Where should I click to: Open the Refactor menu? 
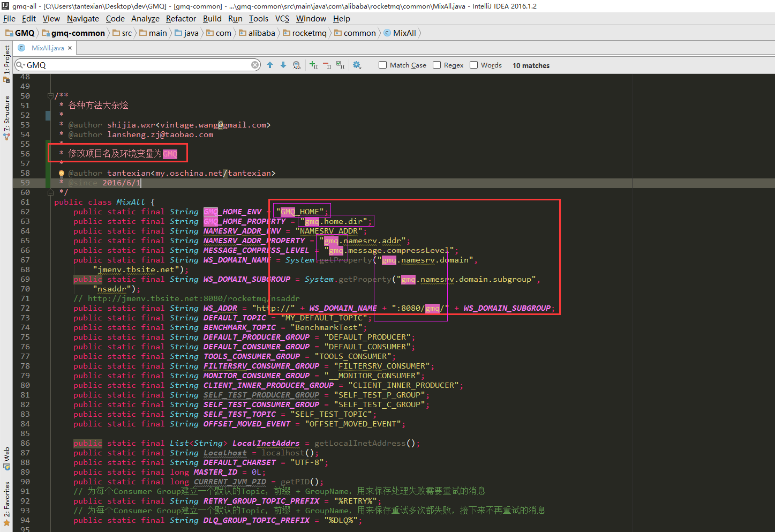tap(181, 18)
